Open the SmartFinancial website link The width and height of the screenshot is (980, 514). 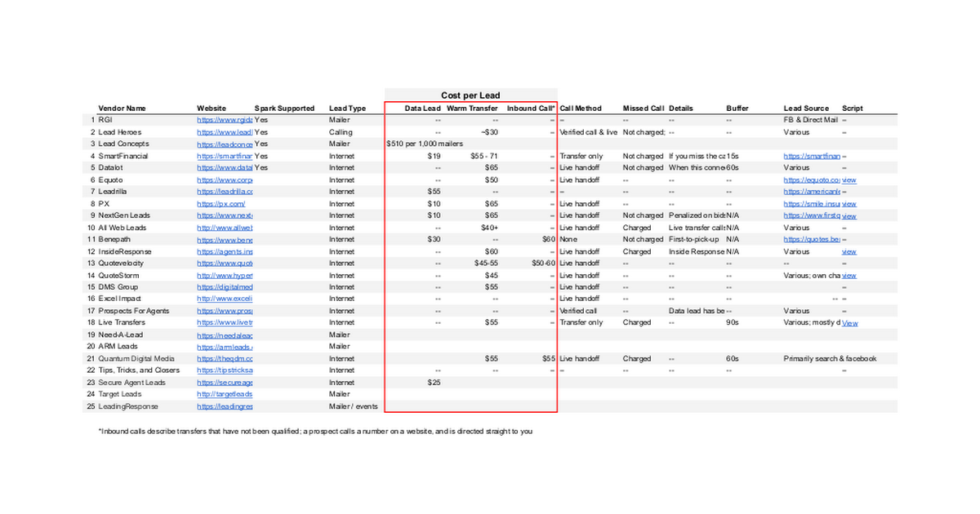coord(225,156)
